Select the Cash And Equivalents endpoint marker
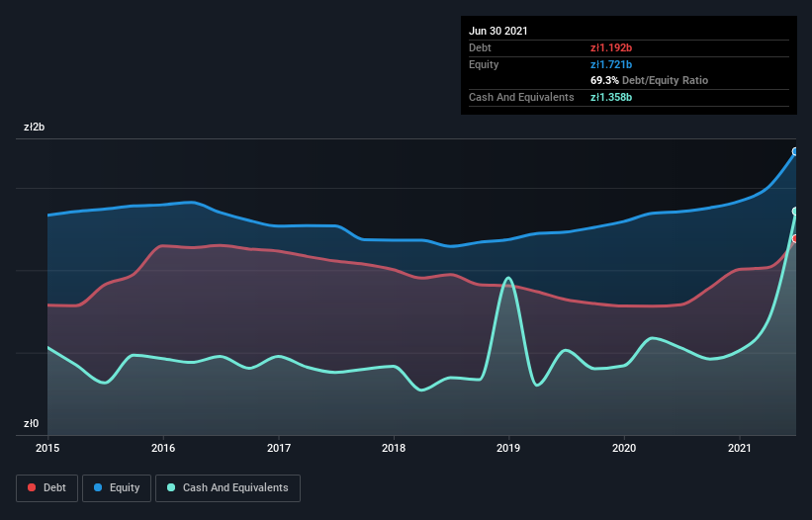 [x=795, y=212]
